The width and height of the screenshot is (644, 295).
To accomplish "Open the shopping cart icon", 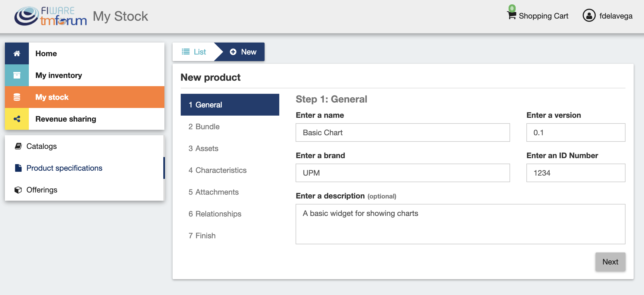I will point(512,16).
